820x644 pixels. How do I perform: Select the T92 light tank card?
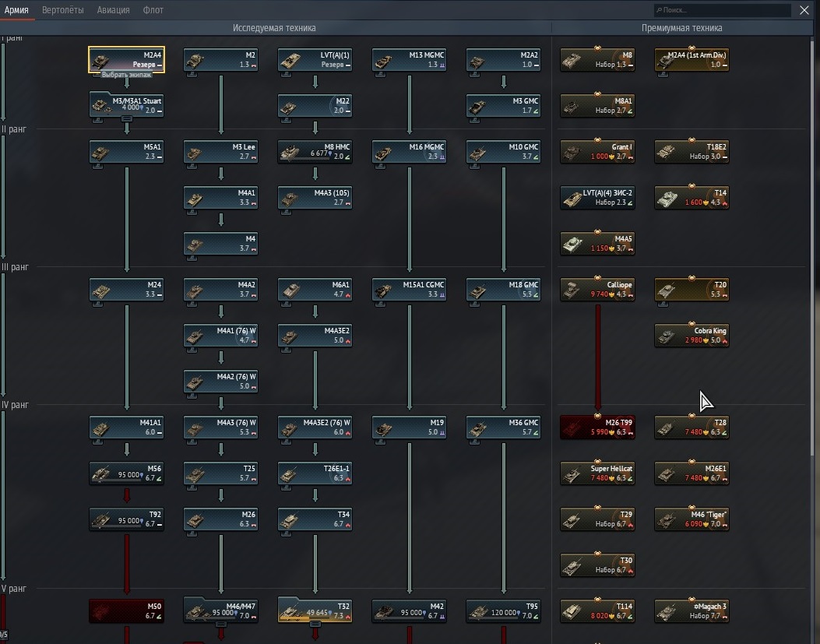point(127,519)
